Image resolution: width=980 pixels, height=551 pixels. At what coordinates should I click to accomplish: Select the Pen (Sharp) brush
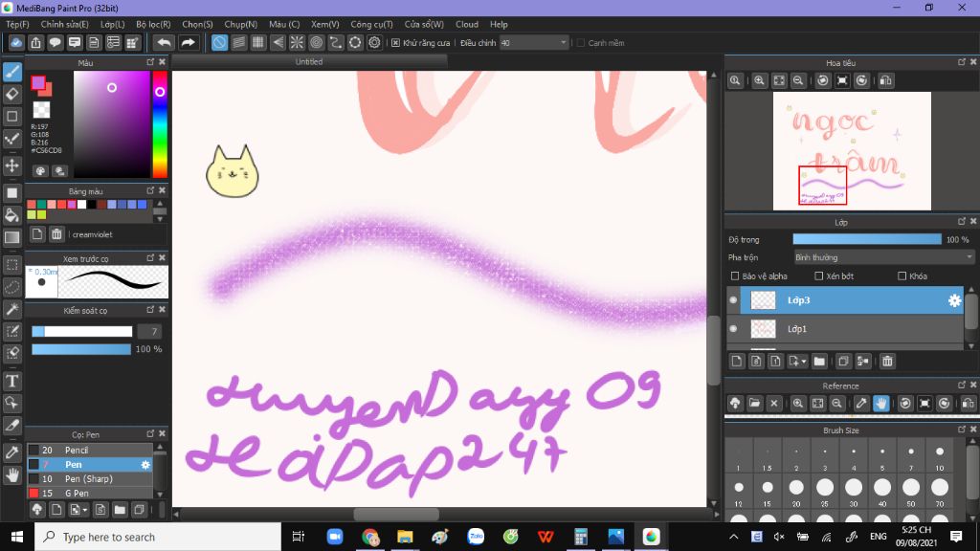pos(89,479)
